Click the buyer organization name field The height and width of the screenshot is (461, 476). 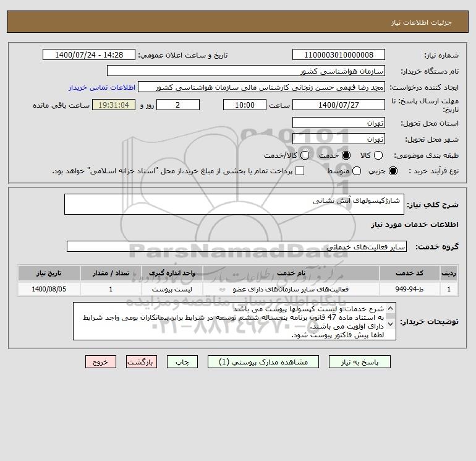[x=246, y=71]
